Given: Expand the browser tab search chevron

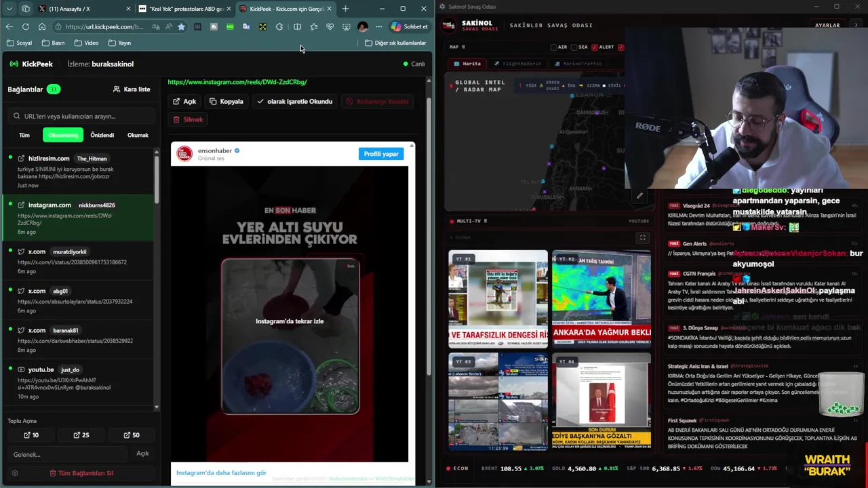Looking at the screenshot, I should 9,9.
